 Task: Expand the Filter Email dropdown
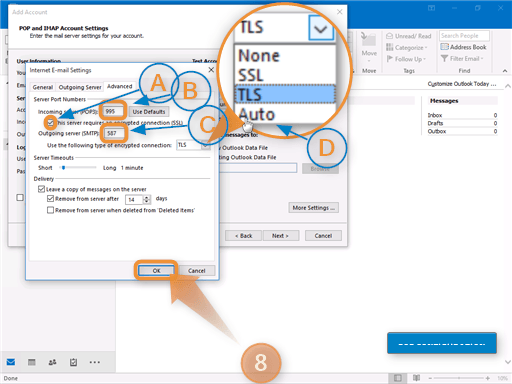(x=462, y=59)
